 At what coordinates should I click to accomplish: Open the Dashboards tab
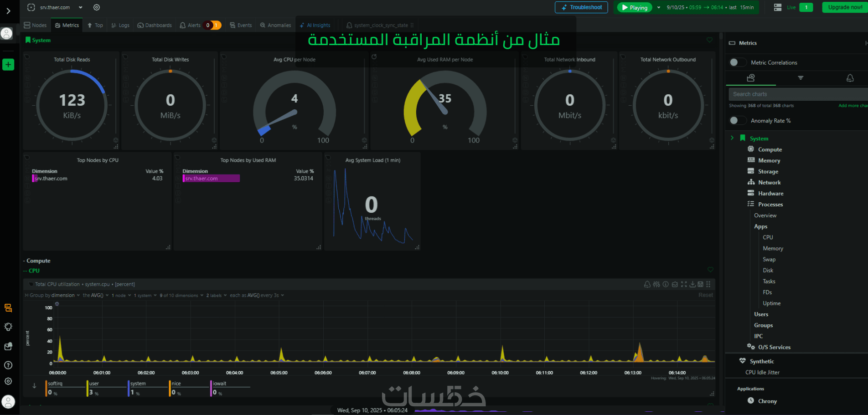(x=155, y=25)
